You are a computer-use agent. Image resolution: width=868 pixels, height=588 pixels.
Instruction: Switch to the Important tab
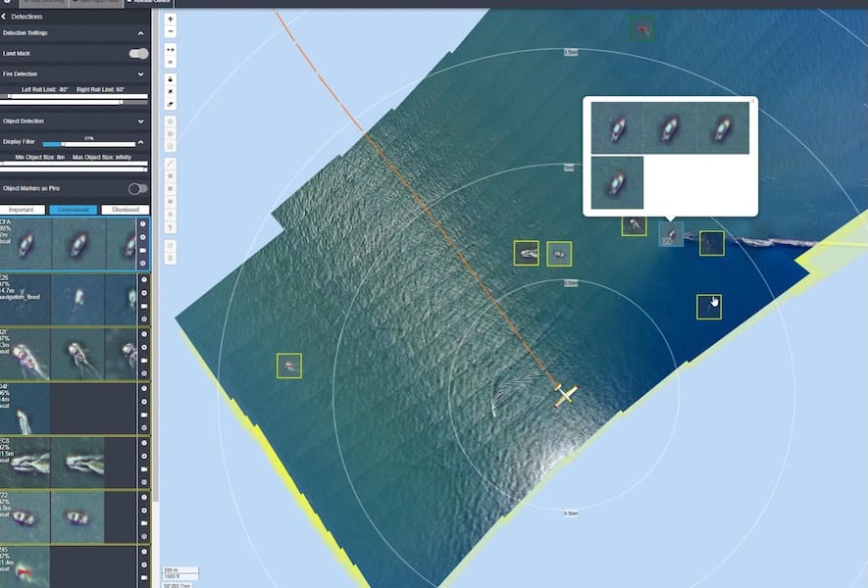pyautogui.click(x=21, y=210)
